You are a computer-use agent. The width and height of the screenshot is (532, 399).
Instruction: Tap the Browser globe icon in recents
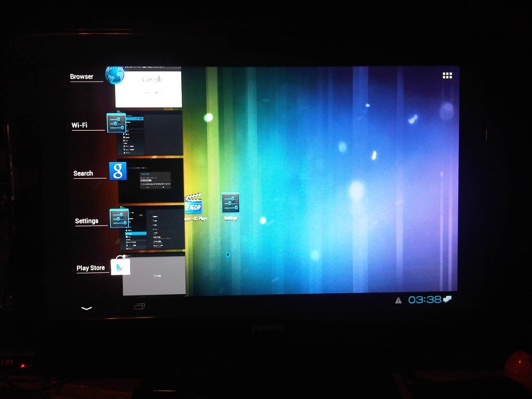pyautogui.click(x=115, y=75)
